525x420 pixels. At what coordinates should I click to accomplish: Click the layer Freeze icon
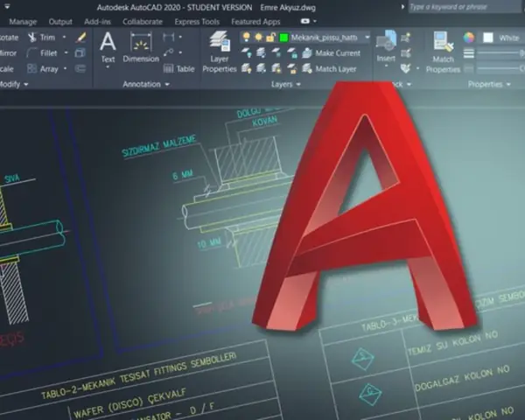[276, 52]
